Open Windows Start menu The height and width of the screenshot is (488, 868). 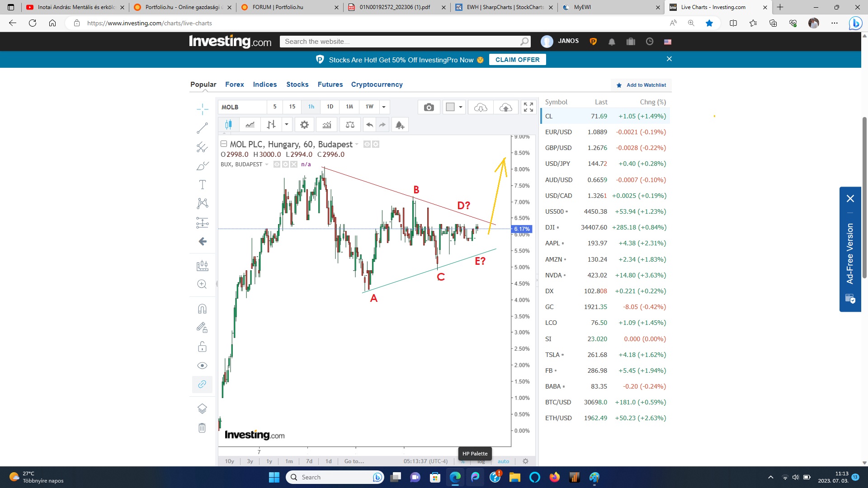(274, 477)
